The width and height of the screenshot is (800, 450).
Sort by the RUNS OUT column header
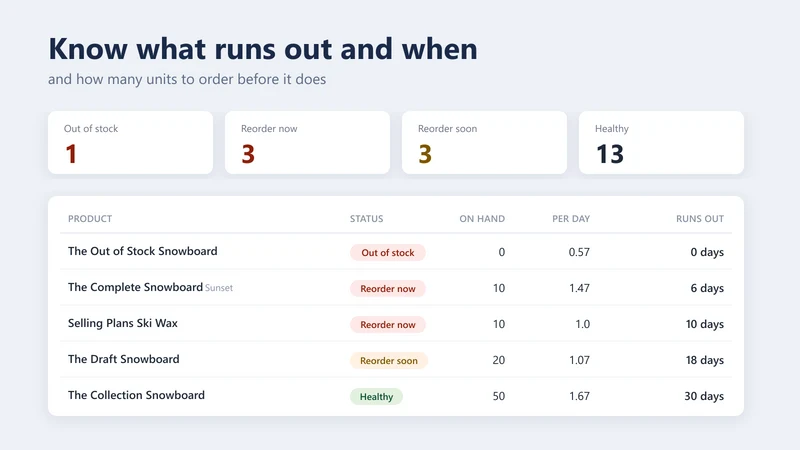coord(700,219)
